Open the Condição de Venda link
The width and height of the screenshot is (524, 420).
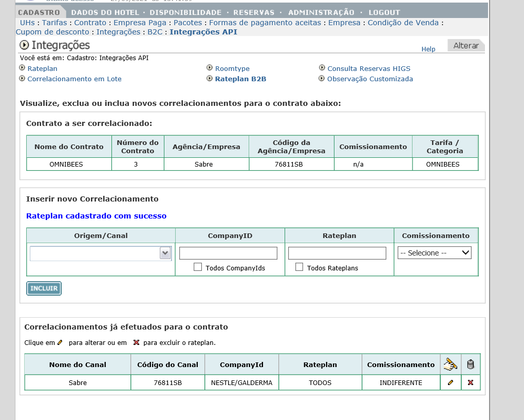403,23
